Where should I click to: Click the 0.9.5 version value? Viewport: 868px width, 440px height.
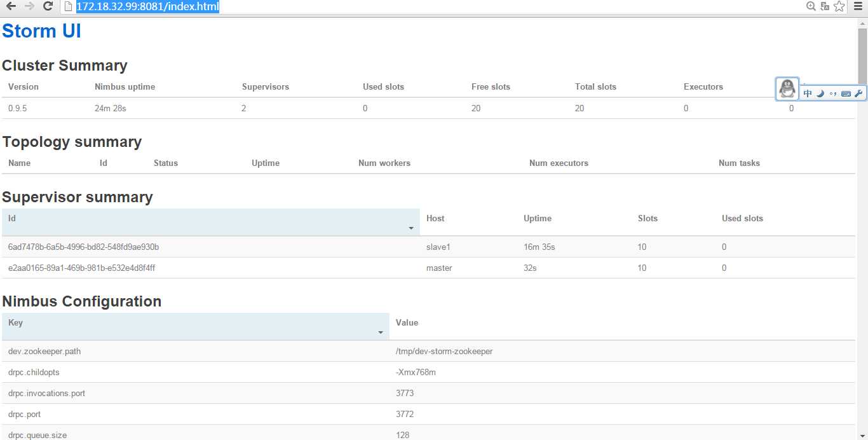pos(18,108)
